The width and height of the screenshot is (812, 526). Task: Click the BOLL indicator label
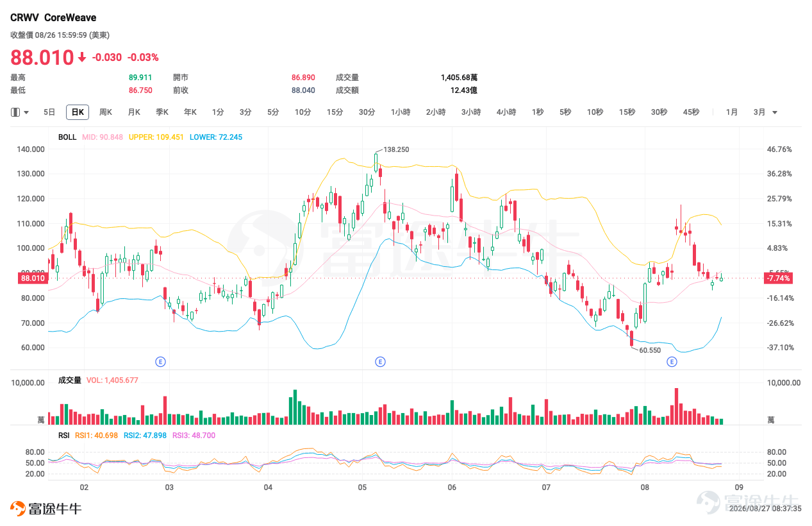67,137
